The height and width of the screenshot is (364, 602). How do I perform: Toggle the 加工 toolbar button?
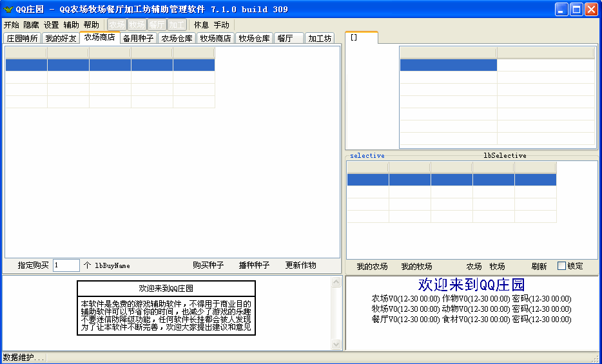(177, 25)
